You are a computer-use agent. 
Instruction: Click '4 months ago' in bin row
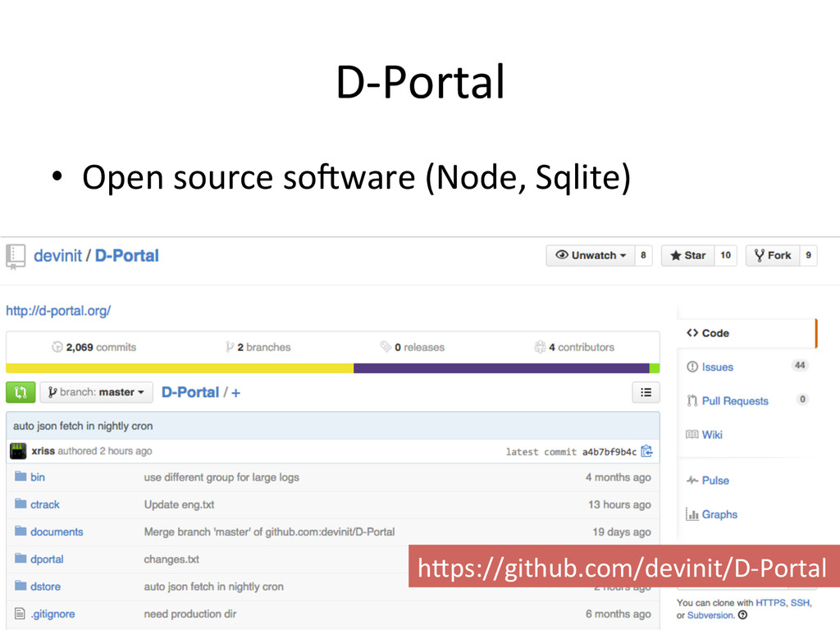tap(619, 477)
